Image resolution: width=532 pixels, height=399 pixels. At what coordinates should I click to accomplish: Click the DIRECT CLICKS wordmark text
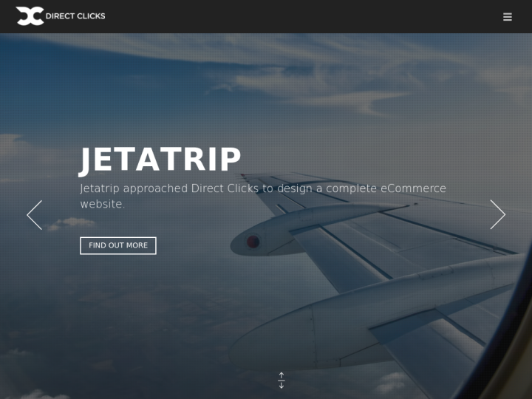coord(75,16)
